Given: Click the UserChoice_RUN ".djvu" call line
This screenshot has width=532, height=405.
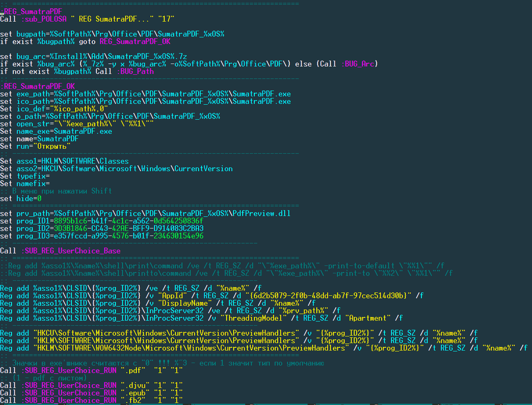Looking at the screenshot, I should pos(92,385).
